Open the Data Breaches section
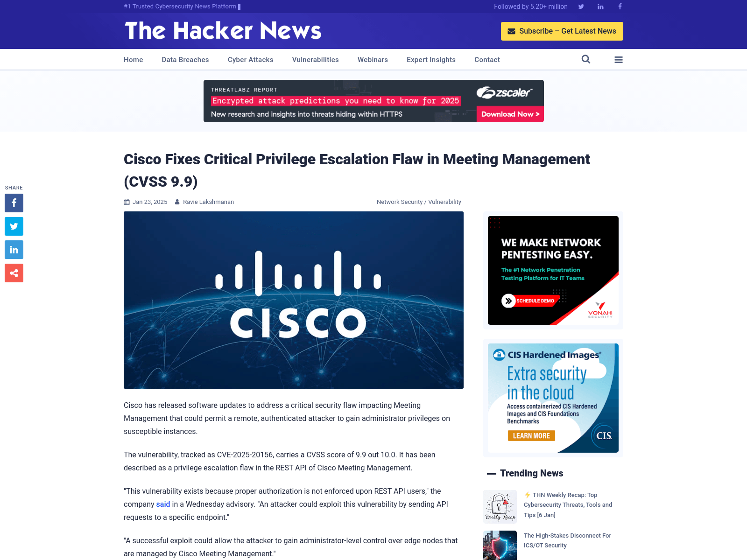 point(185,60)
